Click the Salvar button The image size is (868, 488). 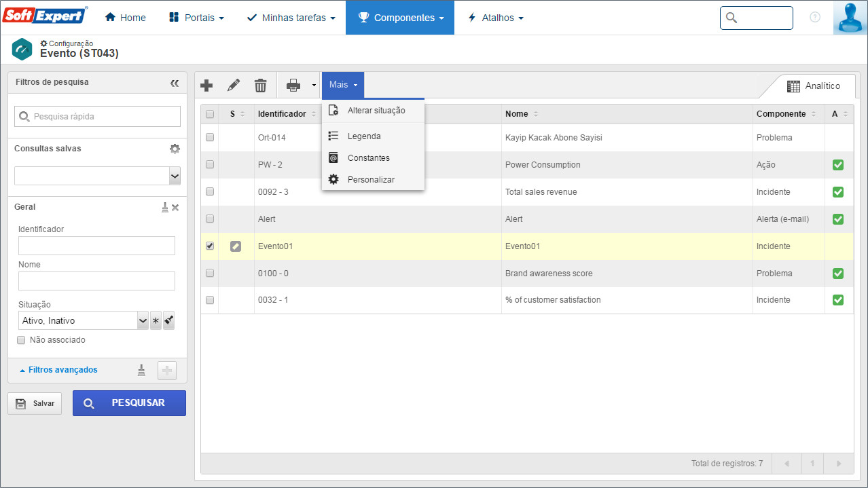click(35, 403)
